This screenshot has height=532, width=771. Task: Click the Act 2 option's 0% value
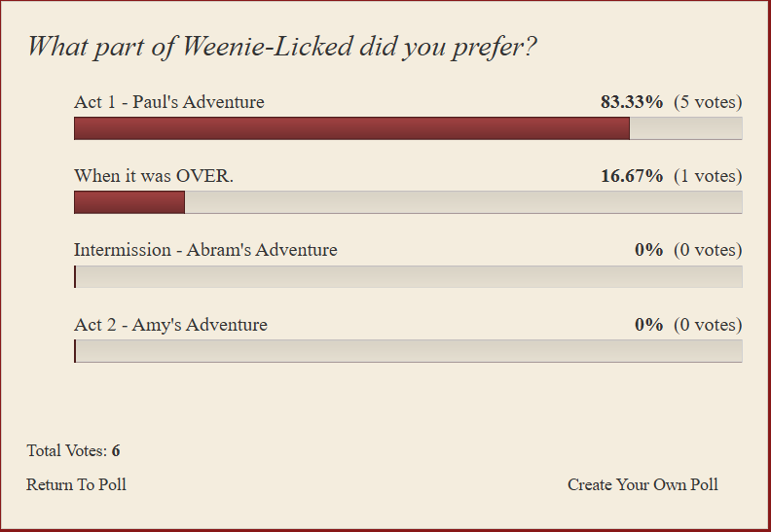click(648, 325)
